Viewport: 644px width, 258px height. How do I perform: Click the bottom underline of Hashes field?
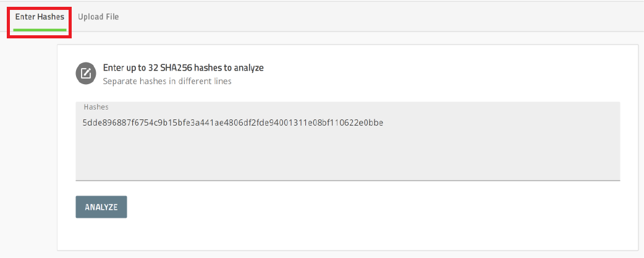click(347, 179)
